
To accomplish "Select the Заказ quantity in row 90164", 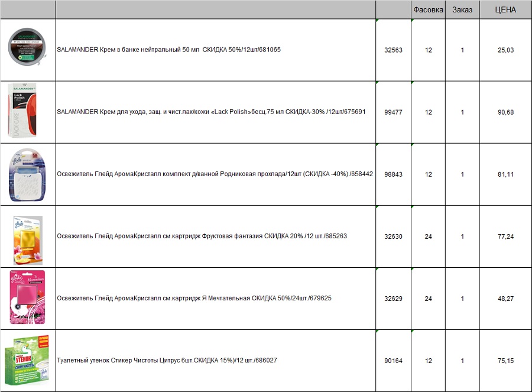I will tap(462, 361).
